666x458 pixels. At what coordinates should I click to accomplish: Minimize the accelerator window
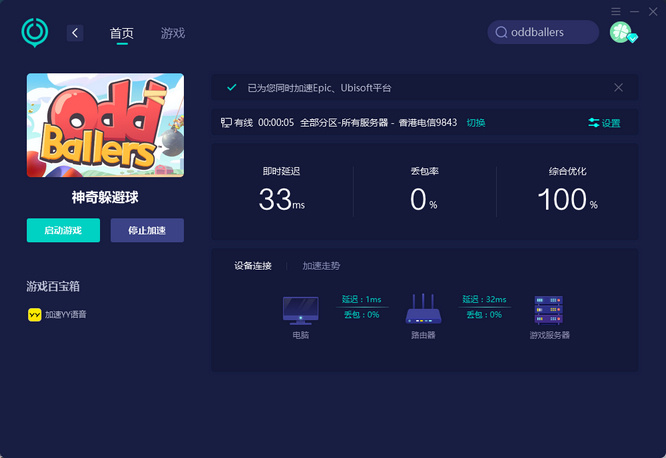(635, 11)
